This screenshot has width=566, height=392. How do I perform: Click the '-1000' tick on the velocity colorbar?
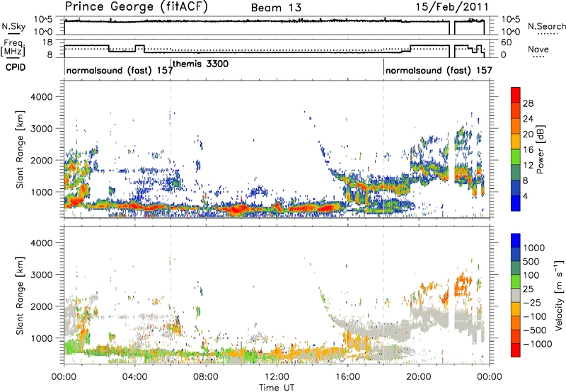coord(537,344)
